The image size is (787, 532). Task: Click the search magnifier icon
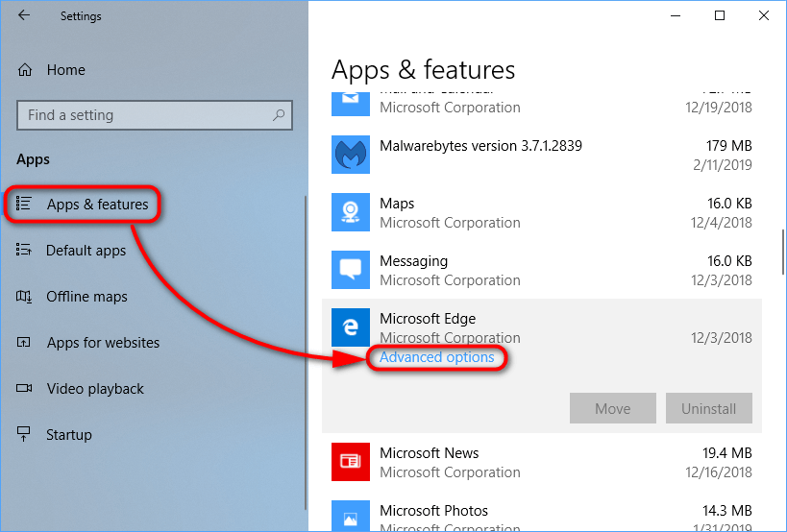click(x=279, y=115)
